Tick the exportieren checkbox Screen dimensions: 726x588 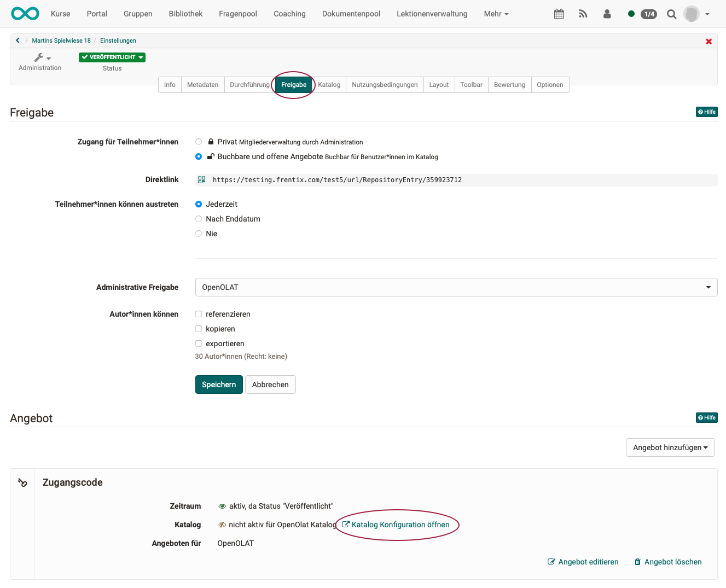pyautogui.click(x=199, y=344)
